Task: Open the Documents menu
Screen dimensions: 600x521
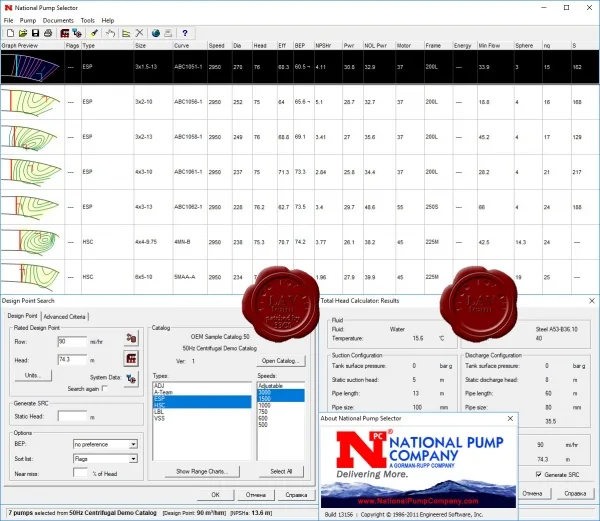Action: (x=58, y=20)
